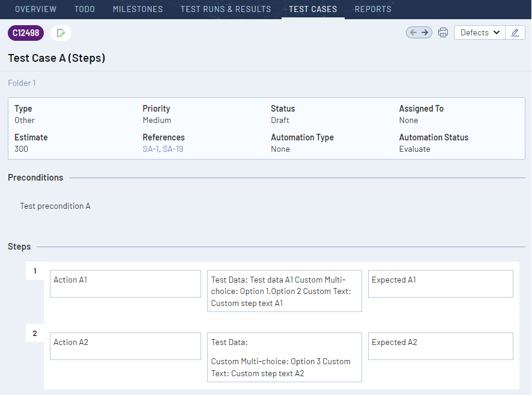Screen dimensions: 532x396
Task: Click the Folder 1 breadcrumb
Action: click(x=22, y=83)
